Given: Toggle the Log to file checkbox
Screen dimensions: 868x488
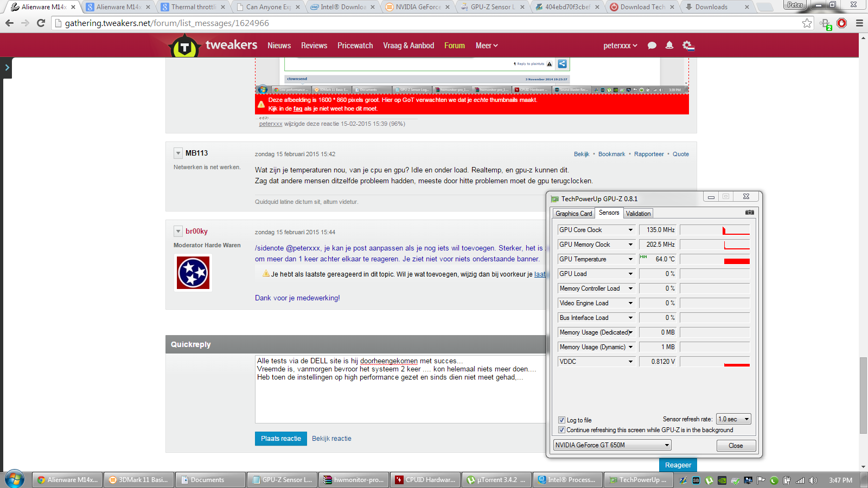Looking at the screenshot, I should pos(562,420).
